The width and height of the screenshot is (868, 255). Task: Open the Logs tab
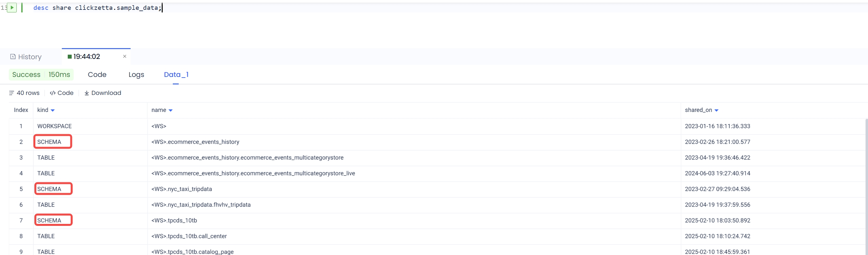136,74
